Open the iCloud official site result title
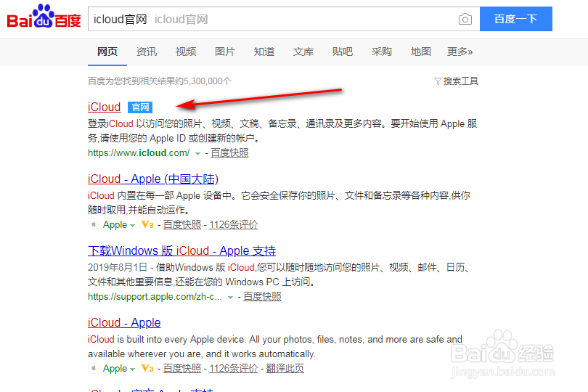Viewport: 588px width, 392px height. (x=105, y=107)
